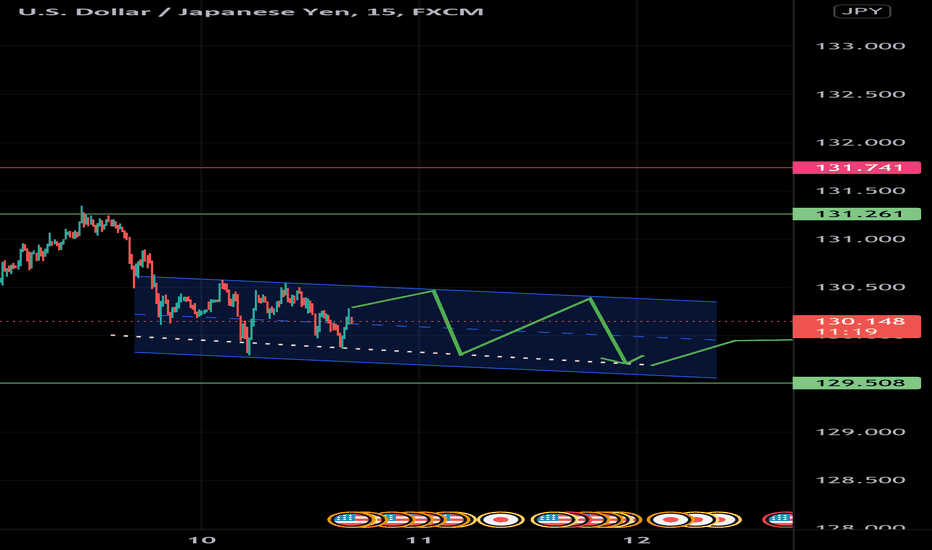Click the current price tag 130.148

pos(857,326)
